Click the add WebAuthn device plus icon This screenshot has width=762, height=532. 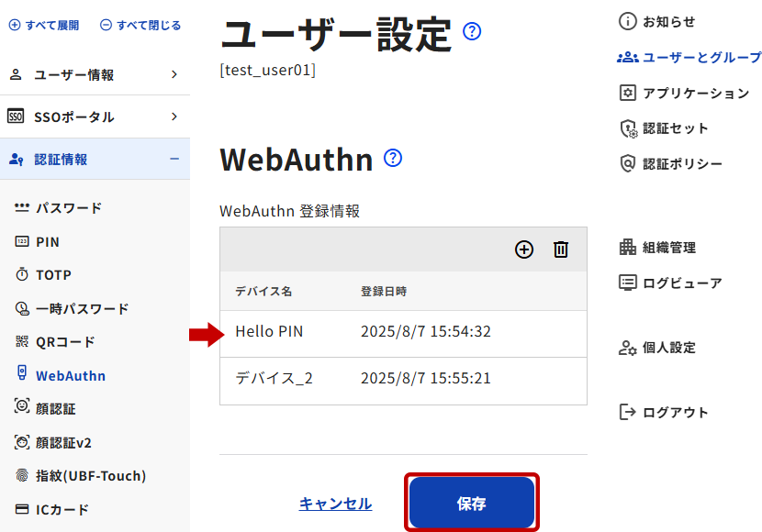(524, 249)
